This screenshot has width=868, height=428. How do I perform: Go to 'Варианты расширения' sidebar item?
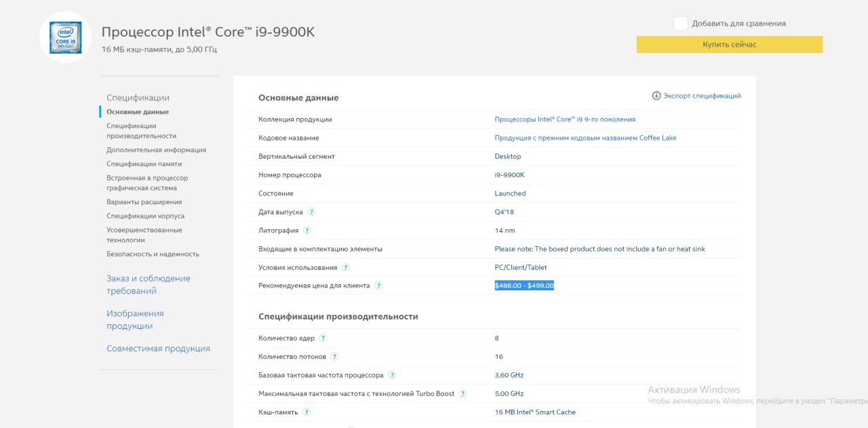click(x=144, y=202)
